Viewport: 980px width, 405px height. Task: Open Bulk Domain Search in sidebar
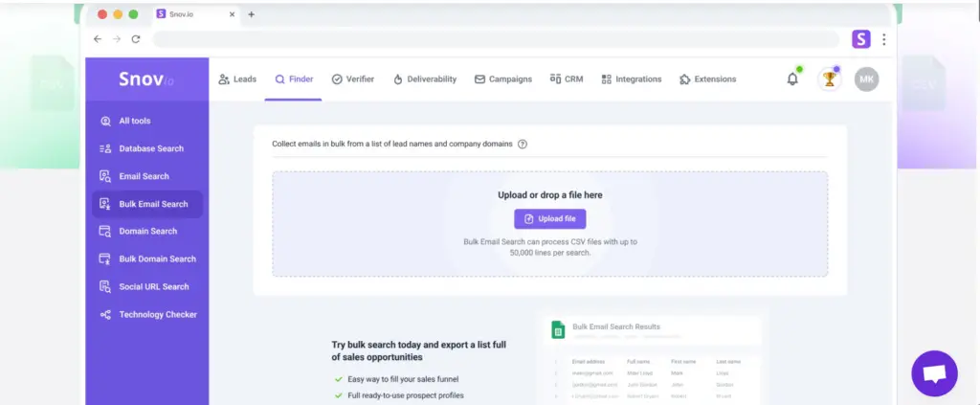[147, 259]
